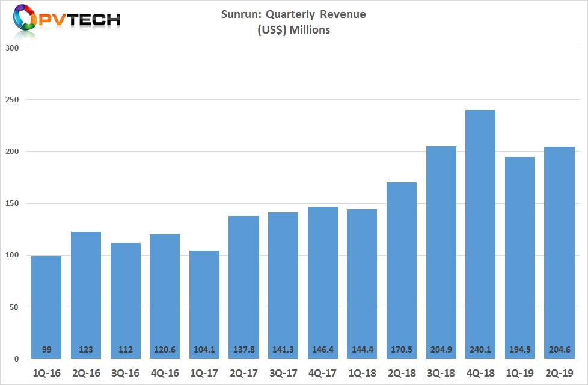Select the 3Q-17 x-axis label
Viewport: 588px width, 385px height.
pos(283,373)
